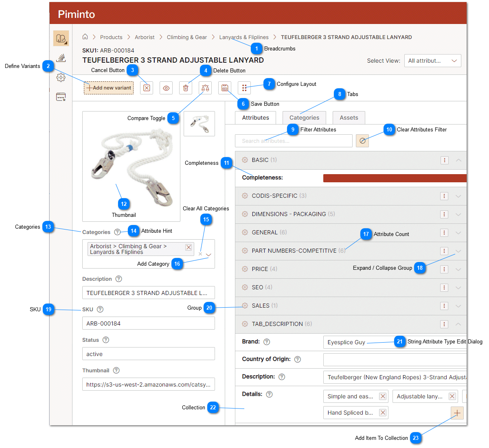The height and width of the screenshot is (448, 489).
Task: Click the Add new variant button
Action: tap(108, 88)
